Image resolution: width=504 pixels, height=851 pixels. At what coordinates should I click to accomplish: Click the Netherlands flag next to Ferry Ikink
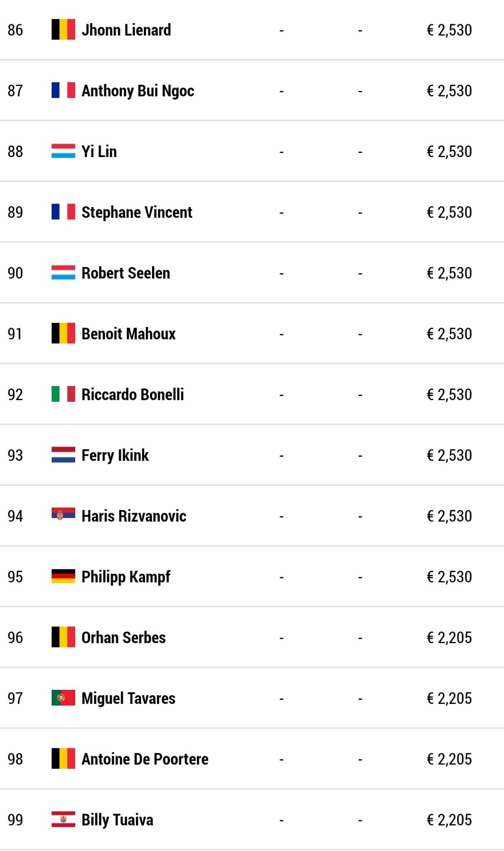point(63,455)
